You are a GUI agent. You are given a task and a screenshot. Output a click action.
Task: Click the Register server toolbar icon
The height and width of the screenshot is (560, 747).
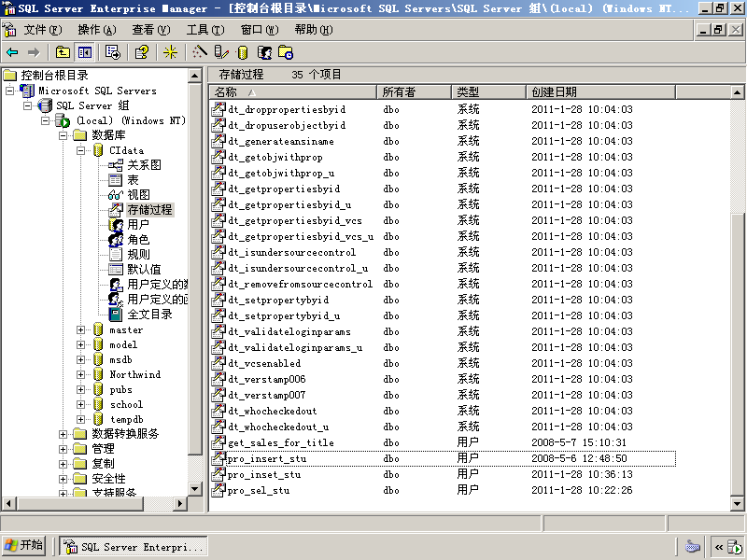220,52
